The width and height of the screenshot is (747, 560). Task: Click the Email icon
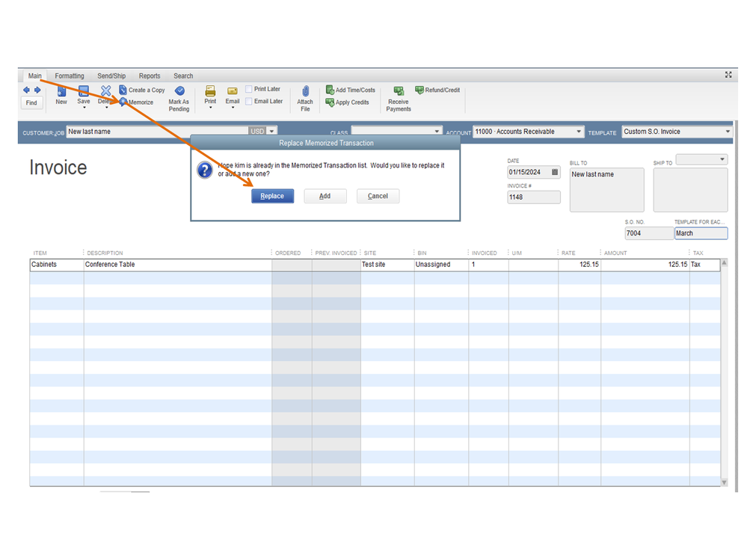point(233,91)
